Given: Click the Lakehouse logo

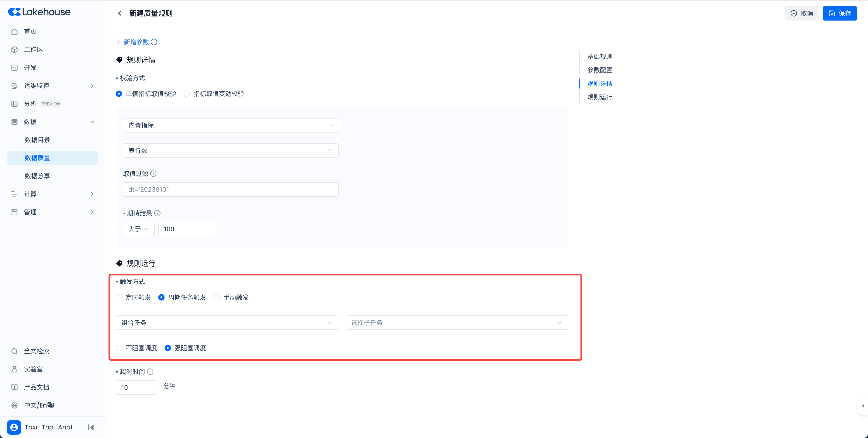Looking at the screenshot, I should [x=39, y=12].
